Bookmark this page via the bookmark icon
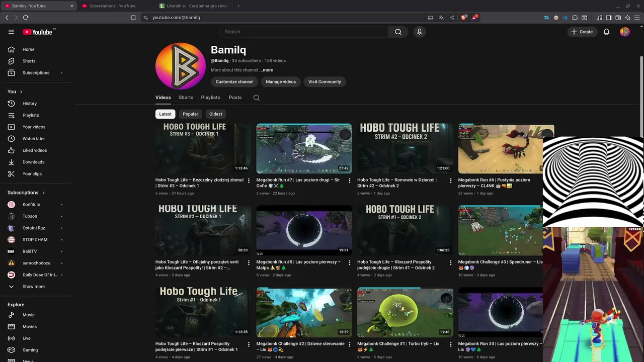This screenshot has width=644, height=362. (133, 18)
